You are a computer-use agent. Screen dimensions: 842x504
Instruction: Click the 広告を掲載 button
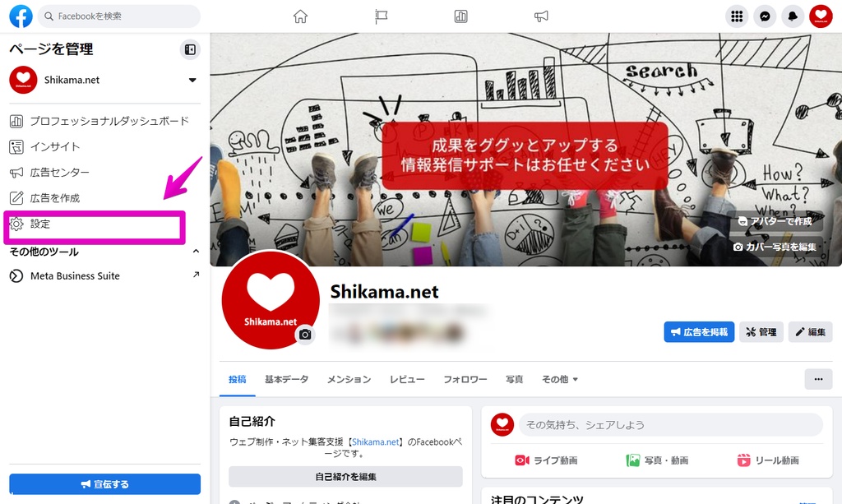tap(699, 332)
